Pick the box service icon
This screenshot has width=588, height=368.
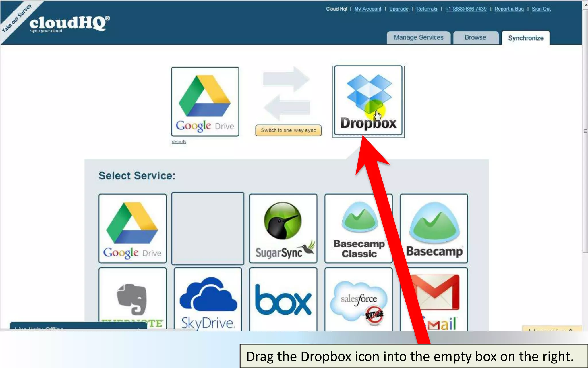283,299
